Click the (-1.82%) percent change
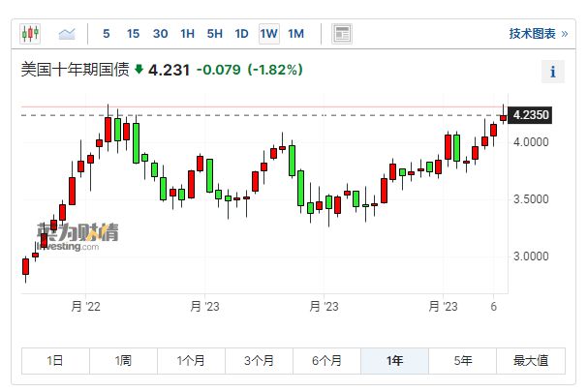588x392 pixels. [x=275, y=70]
